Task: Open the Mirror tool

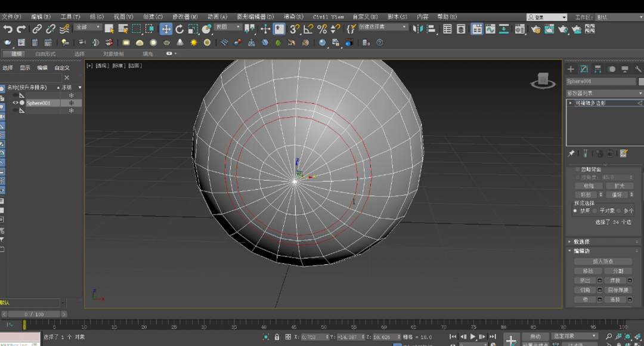Action: [x=417, y=29]
